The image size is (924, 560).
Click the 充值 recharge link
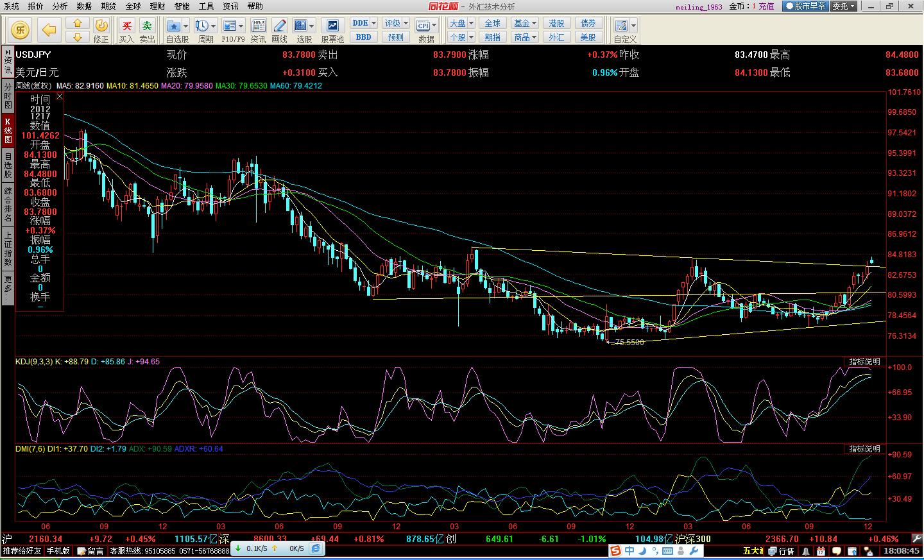766,6
